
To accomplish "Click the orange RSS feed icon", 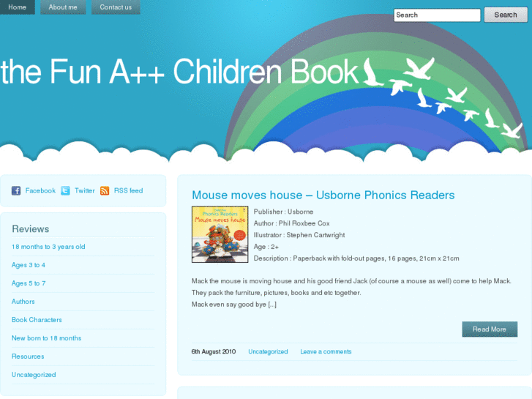I will tap(105, 190).
